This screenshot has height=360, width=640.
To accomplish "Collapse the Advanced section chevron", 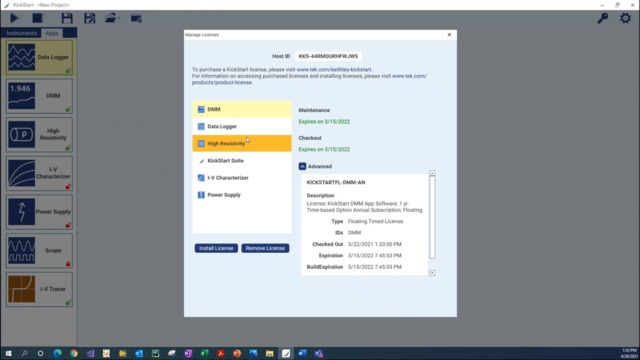I will [x=302, y=166].
